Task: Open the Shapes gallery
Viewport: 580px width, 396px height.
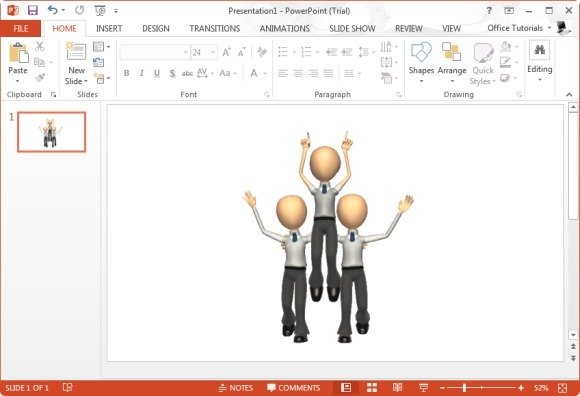Action: [x=421, y=62]
